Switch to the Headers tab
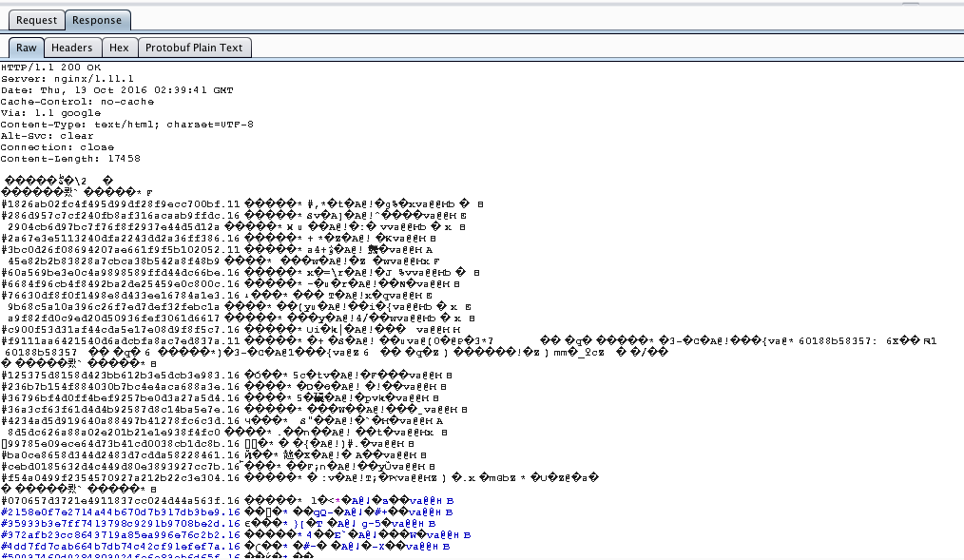Screen dimensions: 964x560 (72, 48)
